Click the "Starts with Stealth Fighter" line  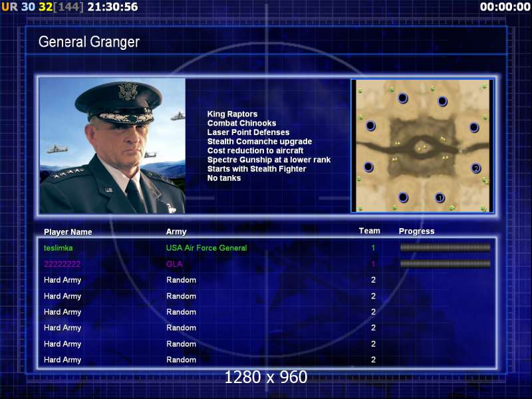(257, 169)
